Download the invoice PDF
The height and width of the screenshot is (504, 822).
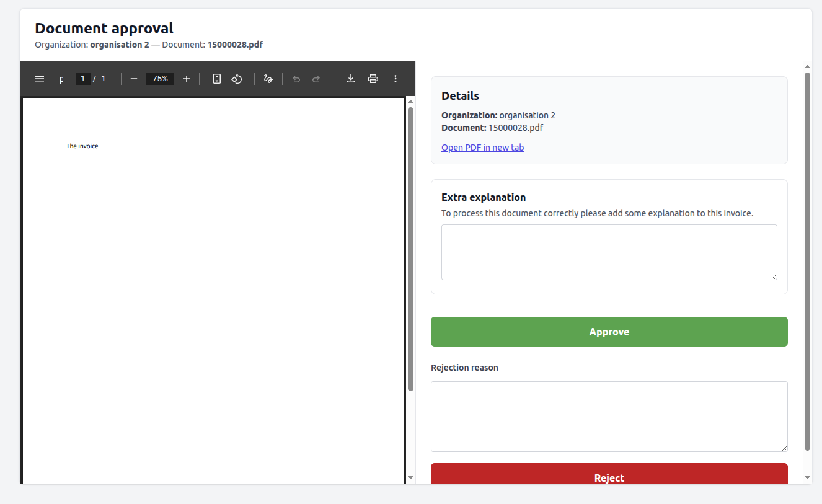pyautogui.click(x=351, y=79)
